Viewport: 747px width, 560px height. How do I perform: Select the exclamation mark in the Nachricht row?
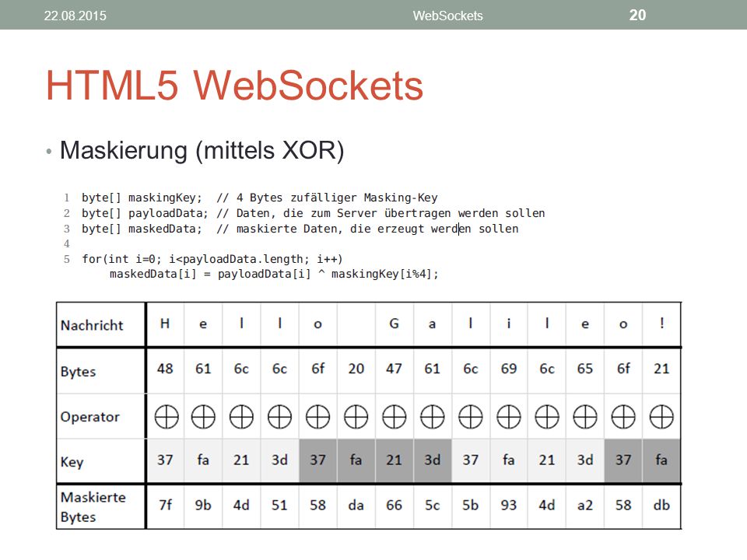661,324
